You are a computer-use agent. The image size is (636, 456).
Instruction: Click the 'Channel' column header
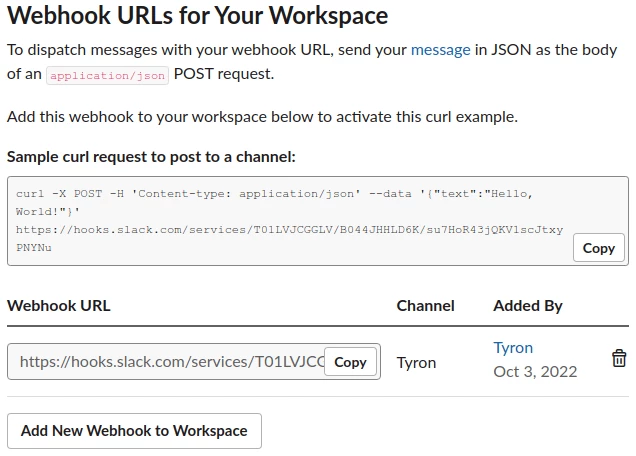(425, 305)
